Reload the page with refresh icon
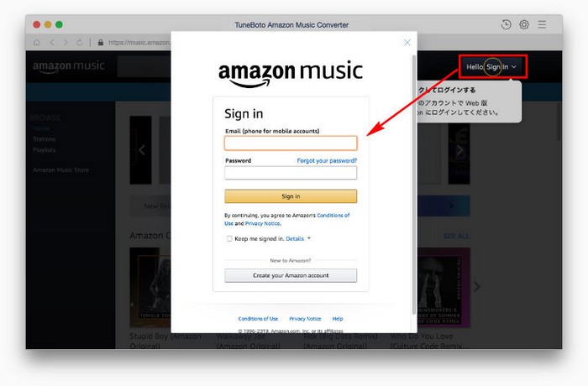This screenshot has height=386, width=588. [x=79, y=42]
